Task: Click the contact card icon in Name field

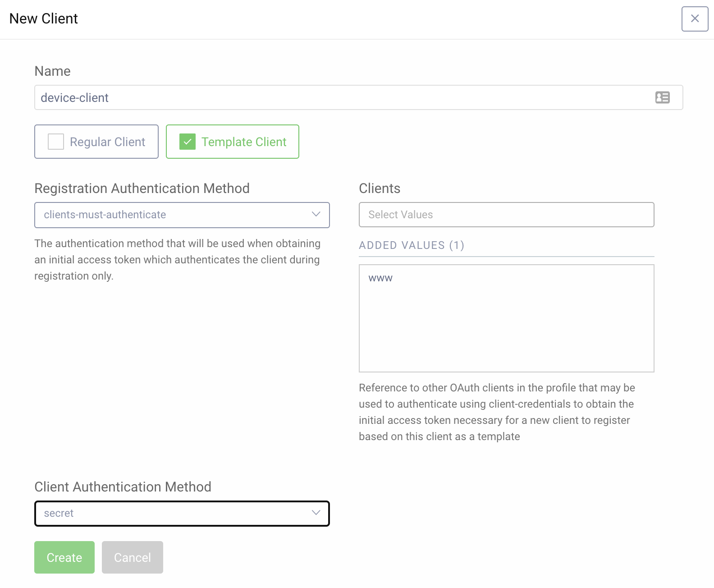Action: (662, 97)
